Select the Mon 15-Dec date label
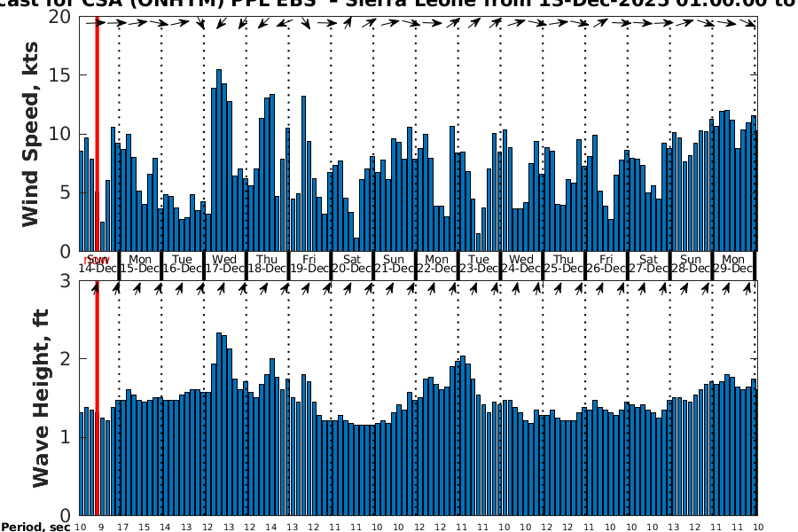798x532 pixels. [x=140, y=264]
